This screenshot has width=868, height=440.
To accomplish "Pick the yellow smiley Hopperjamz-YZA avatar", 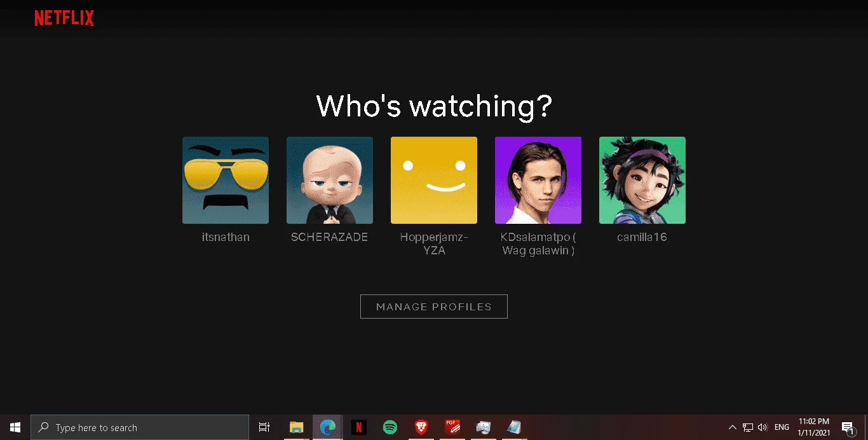I will (434, 180).
